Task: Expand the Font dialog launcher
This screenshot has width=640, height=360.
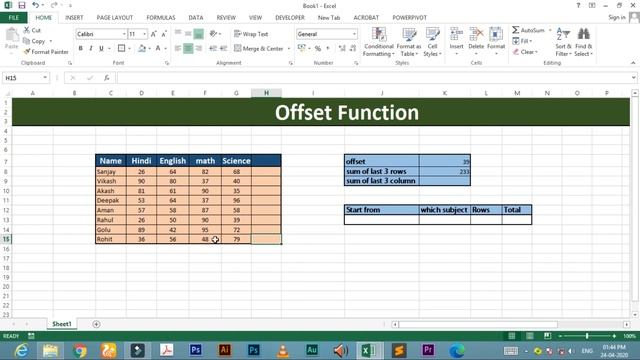Action: point(167,63)
